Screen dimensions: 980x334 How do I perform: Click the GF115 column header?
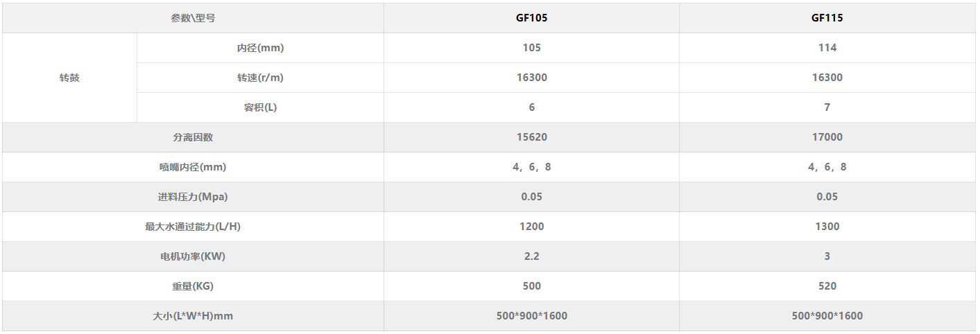pyautogui.click(x=827, y=18)
